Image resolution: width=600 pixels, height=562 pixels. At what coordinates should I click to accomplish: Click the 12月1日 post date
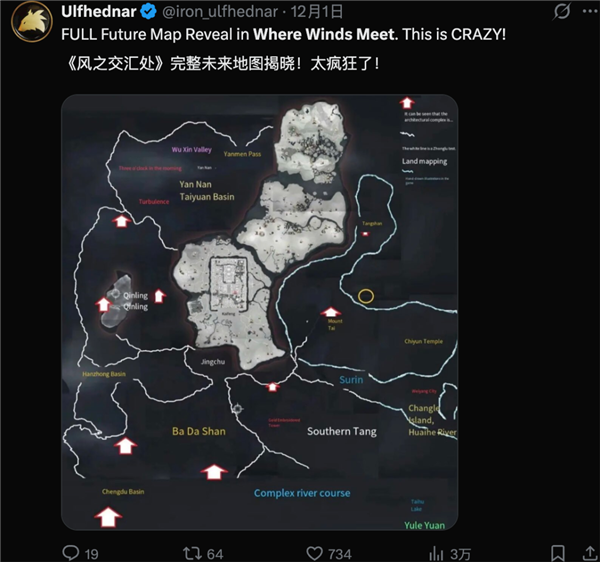(319, 13)
